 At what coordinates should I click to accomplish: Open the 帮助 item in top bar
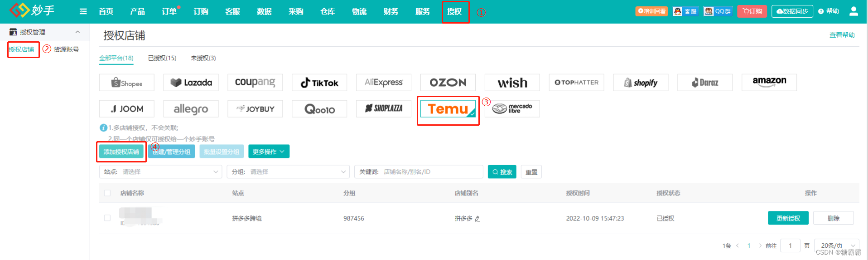[x=829, y=11]
